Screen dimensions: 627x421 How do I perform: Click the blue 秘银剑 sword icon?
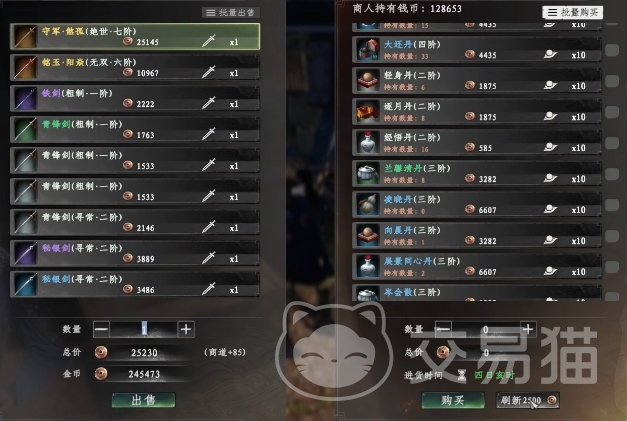25,284
